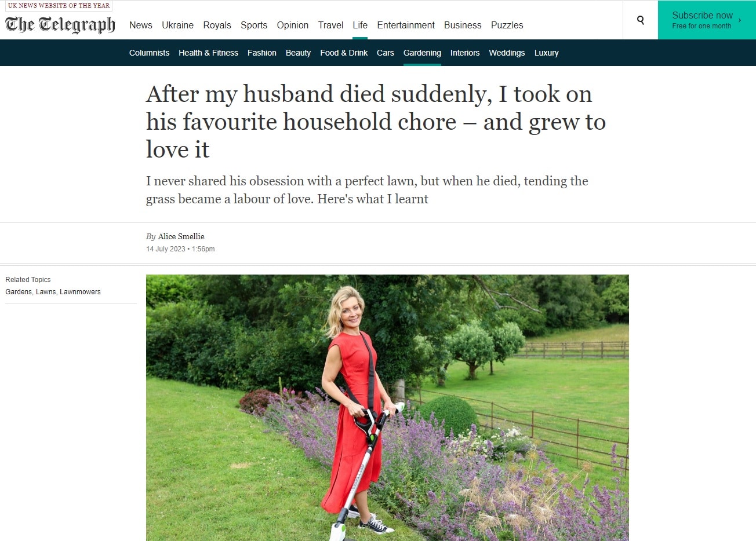Go to the Weddings tab
756x541 pixels.
(x=507, y=53)
